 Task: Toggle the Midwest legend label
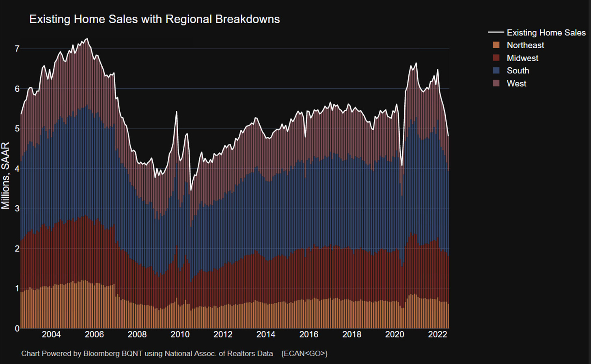click(x=522, y=58)
